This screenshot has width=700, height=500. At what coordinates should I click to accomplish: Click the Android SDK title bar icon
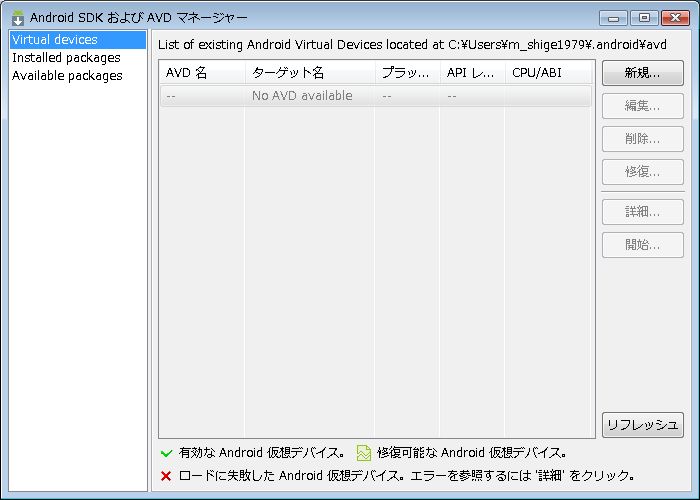click(18, 18)
